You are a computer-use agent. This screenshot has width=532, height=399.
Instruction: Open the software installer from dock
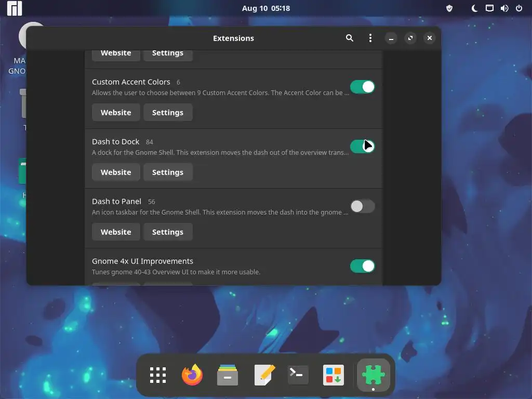coord(333,375)
